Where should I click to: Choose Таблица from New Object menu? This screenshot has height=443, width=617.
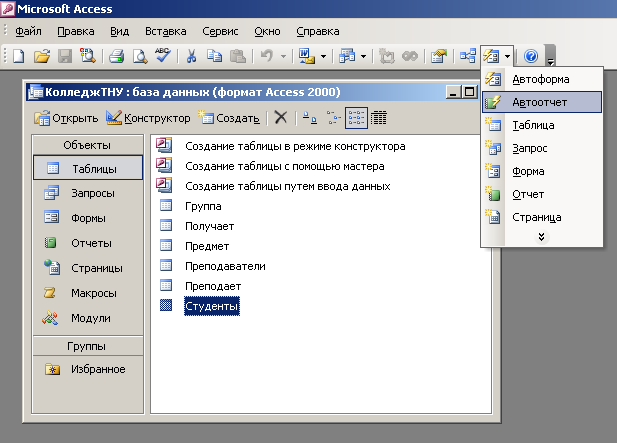click(542, 125)
